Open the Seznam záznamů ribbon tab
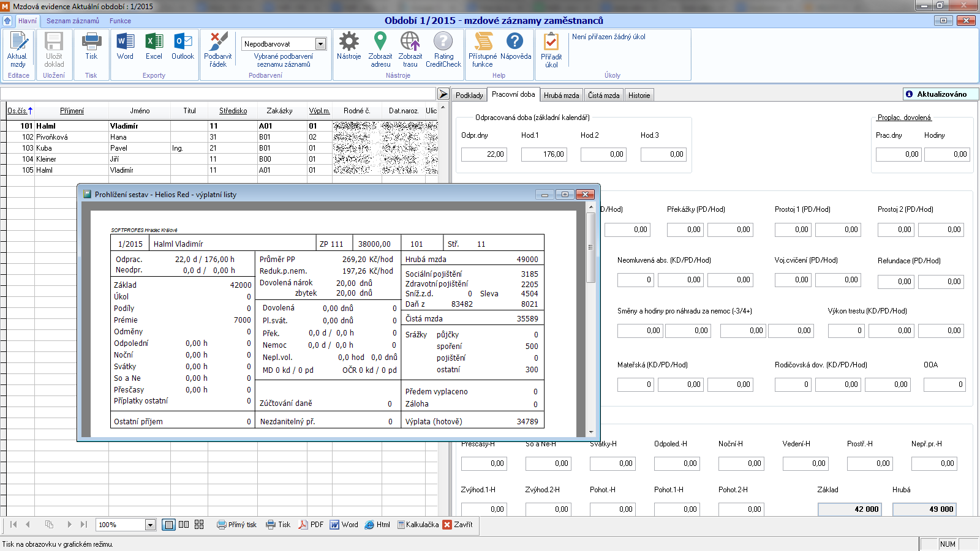 pos(72,21)
